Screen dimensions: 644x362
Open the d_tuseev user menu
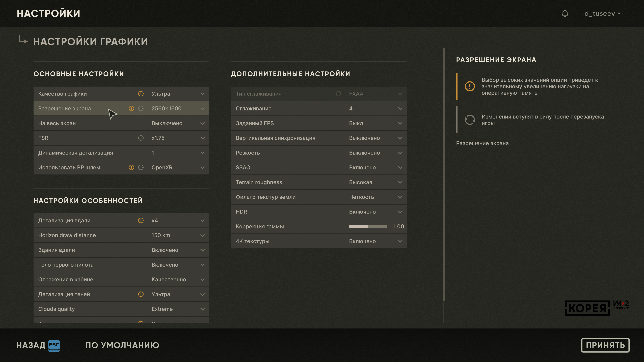[x=602, y=13]
